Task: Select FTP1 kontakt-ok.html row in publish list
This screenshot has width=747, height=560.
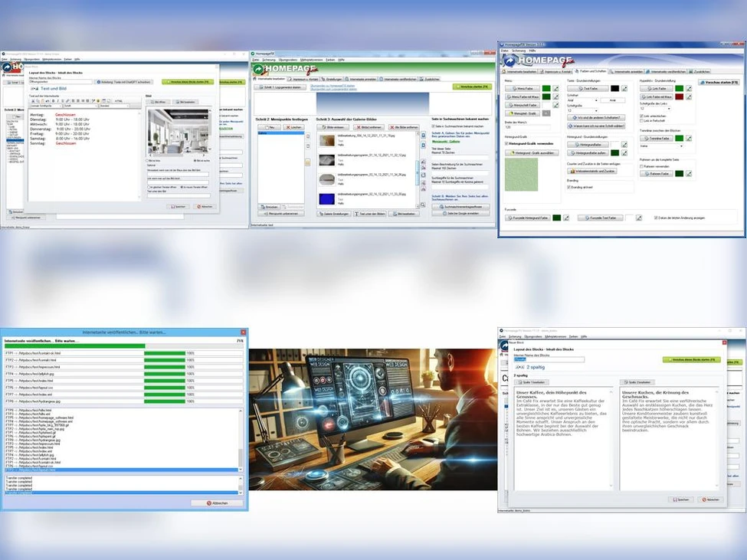Action: 124,353
